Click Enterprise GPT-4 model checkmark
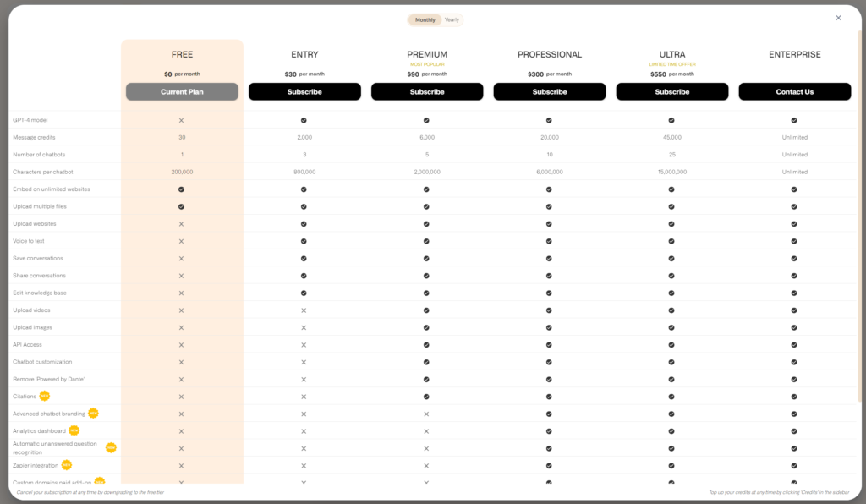Image resolution: width=866 pixels, height=504 pixels. pos(793,120)
